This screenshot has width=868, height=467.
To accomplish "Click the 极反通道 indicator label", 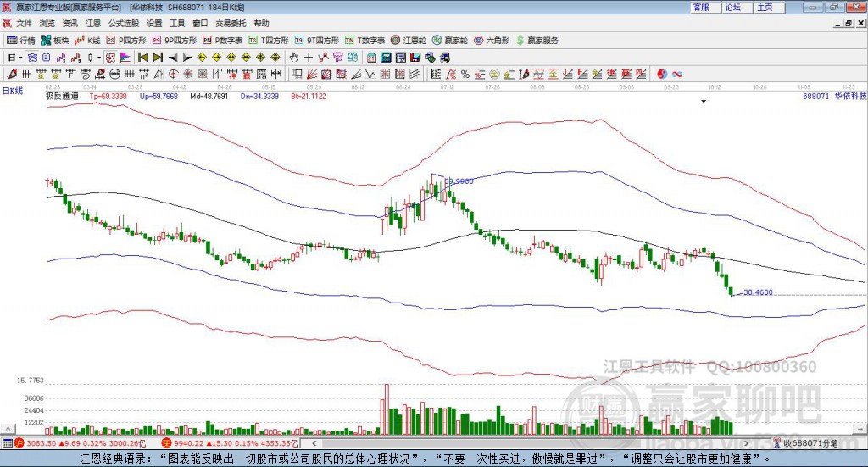I will pyautogui.click(x=62, y=96).
